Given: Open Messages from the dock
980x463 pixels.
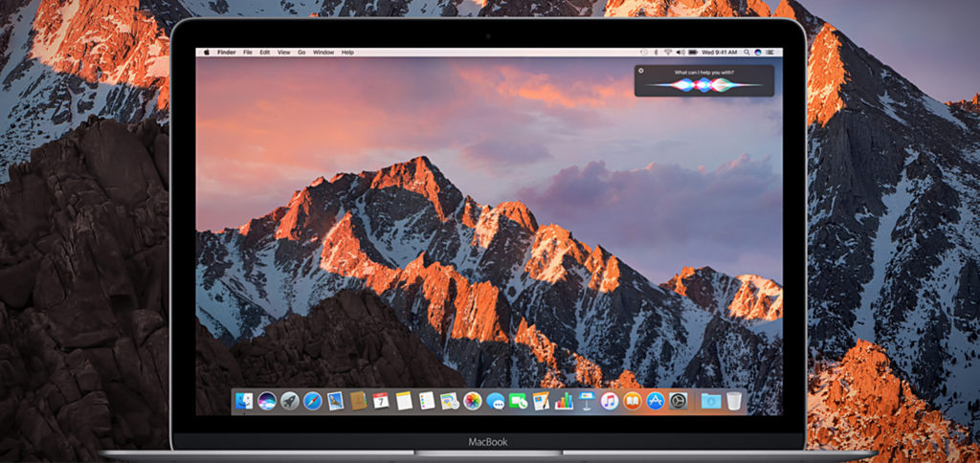Looking at the screenshot, I should tap(495, 401).
